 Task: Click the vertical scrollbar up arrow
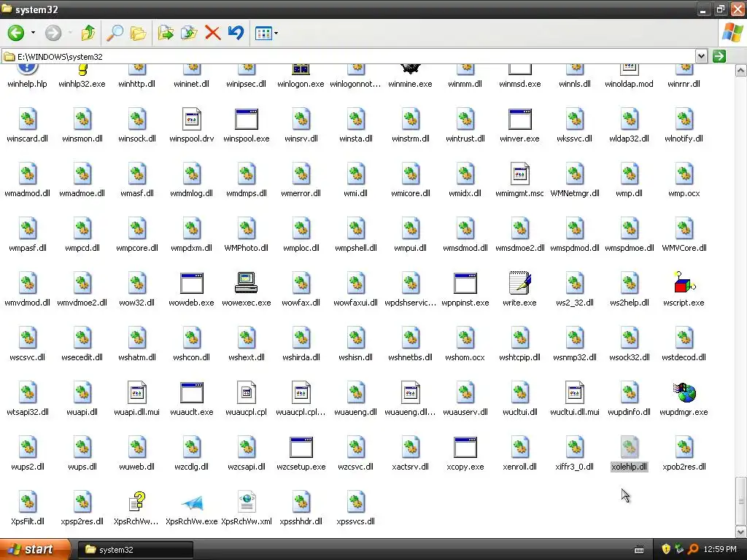click(x=740, y=71)
